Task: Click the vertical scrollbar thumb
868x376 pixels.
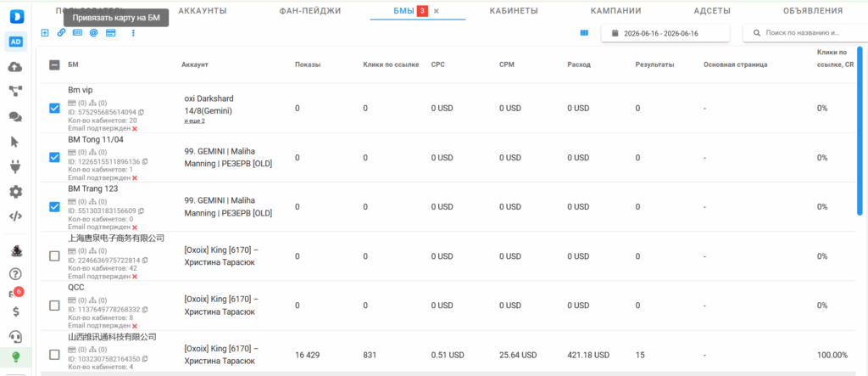Action: coord(860,131)
